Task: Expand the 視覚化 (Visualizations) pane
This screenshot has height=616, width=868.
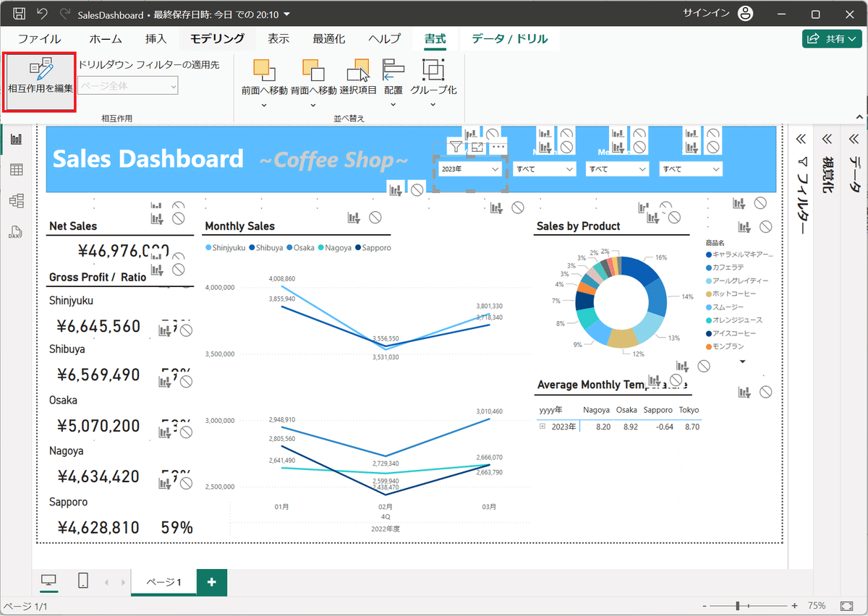Action: coord(827,140)
